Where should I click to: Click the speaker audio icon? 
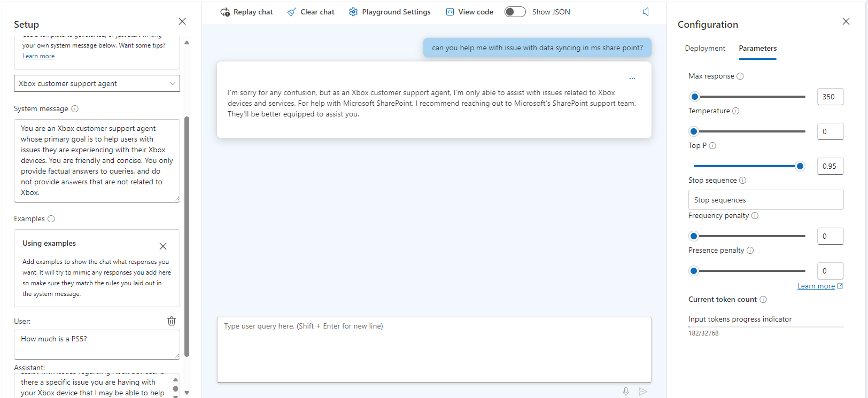pyautogui.click(x=646, y=12)
